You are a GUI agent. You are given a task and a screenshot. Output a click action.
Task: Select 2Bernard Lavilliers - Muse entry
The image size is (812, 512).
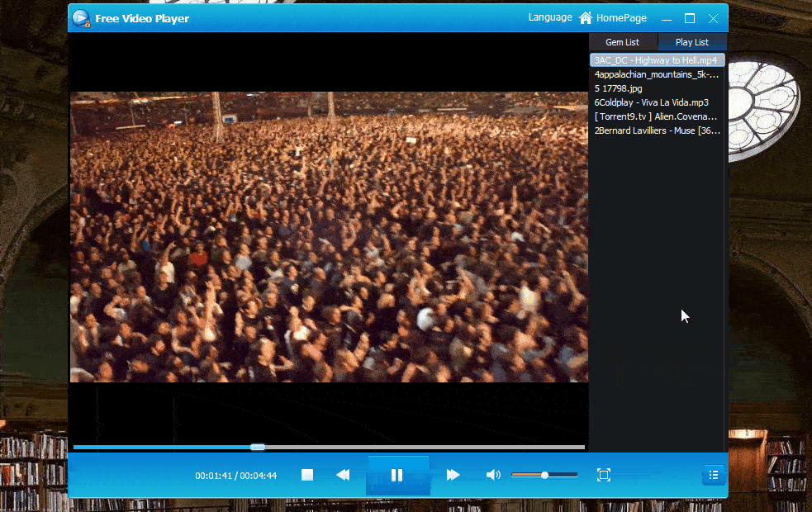click(x=658, y=130)
